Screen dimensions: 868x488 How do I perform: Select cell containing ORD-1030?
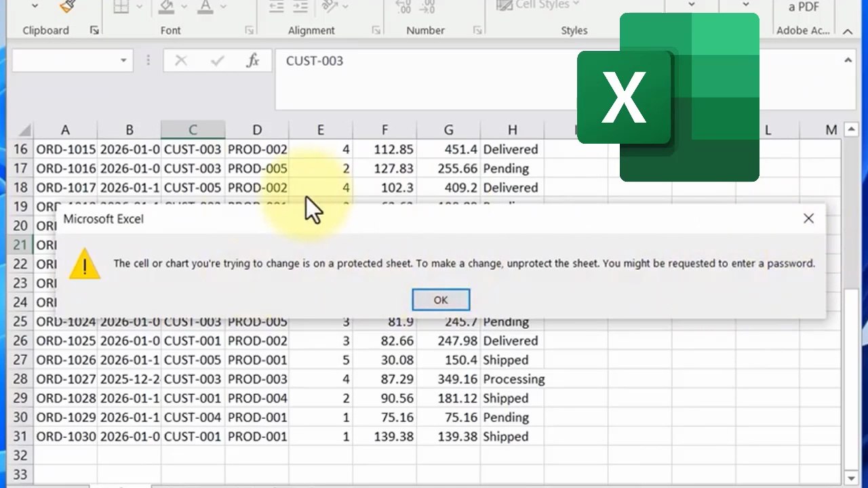click(65, 436)
